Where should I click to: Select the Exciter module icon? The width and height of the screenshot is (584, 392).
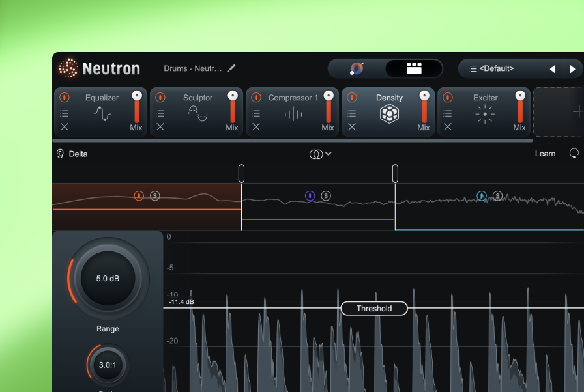(485, 115)
